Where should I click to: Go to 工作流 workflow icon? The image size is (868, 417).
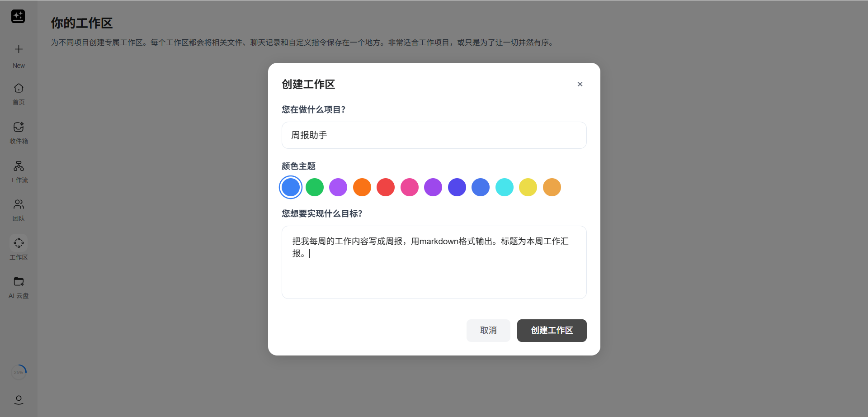click(x=19, y=166)
